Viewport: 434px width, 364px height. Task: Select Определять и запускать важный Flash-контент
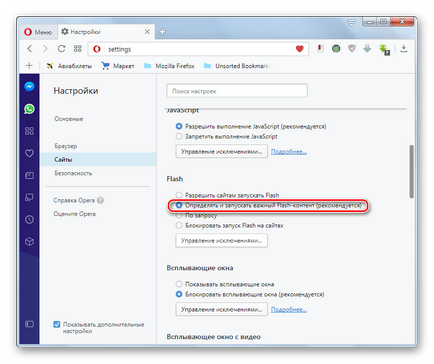coord(179,205)
